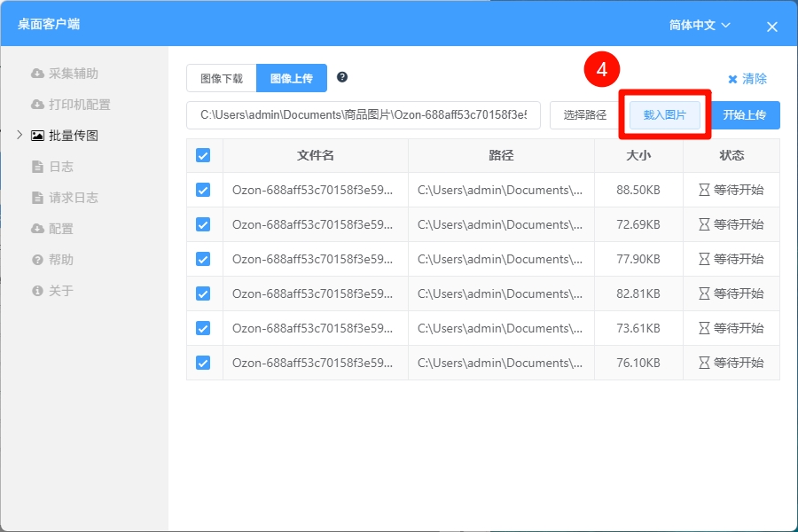Click the question mark icon beside 帮助
Screen dimensions: 798x532
click(37, 260)
